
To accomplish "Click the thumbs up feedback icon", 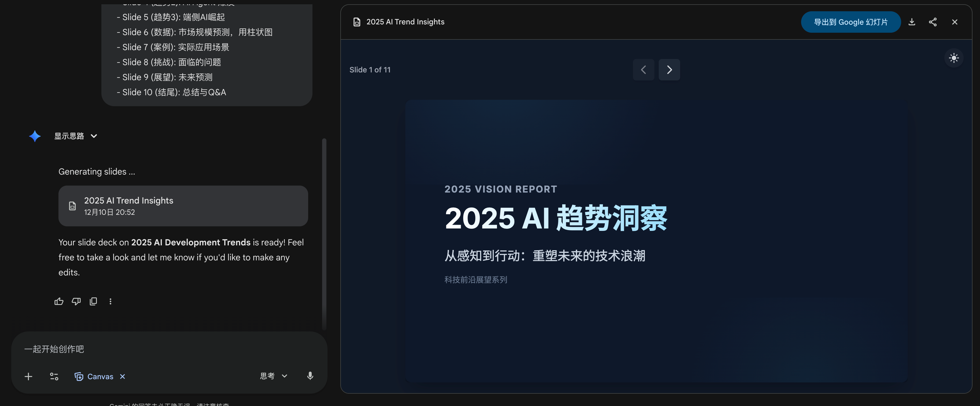I will (58, 301).
